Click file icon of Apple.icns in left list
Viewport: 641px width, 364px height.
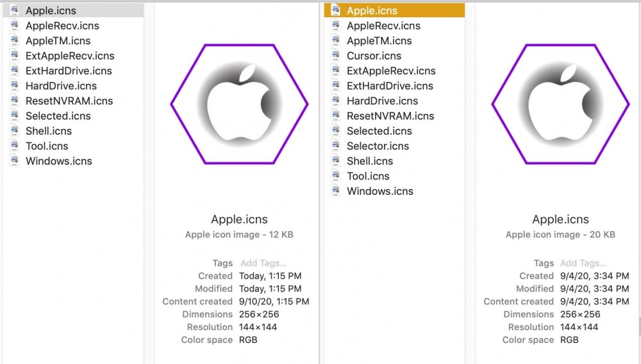14,10
